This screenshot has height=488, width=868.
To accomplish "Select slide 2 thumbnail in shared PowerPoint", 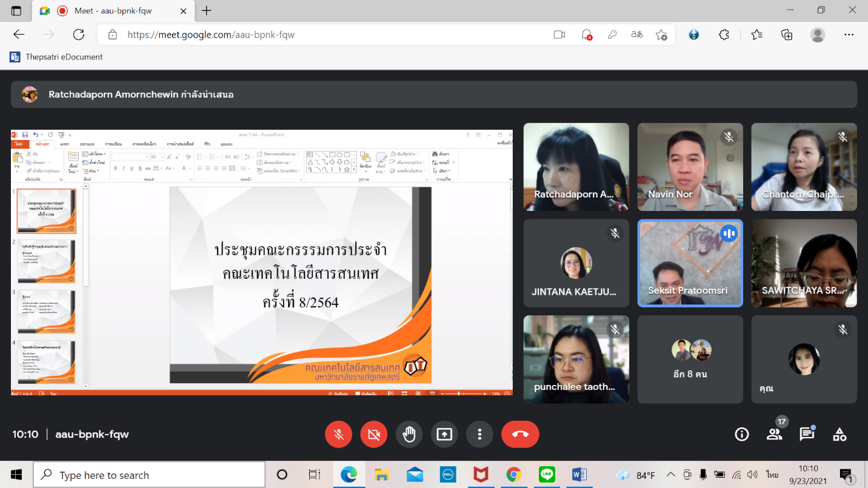I will tap(47, 261).
